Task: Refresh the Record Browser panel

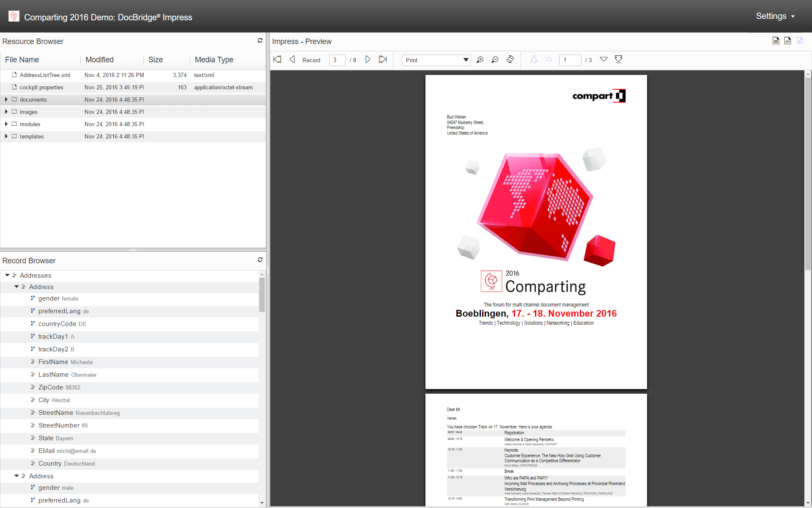Action: [x=260, y=260]
